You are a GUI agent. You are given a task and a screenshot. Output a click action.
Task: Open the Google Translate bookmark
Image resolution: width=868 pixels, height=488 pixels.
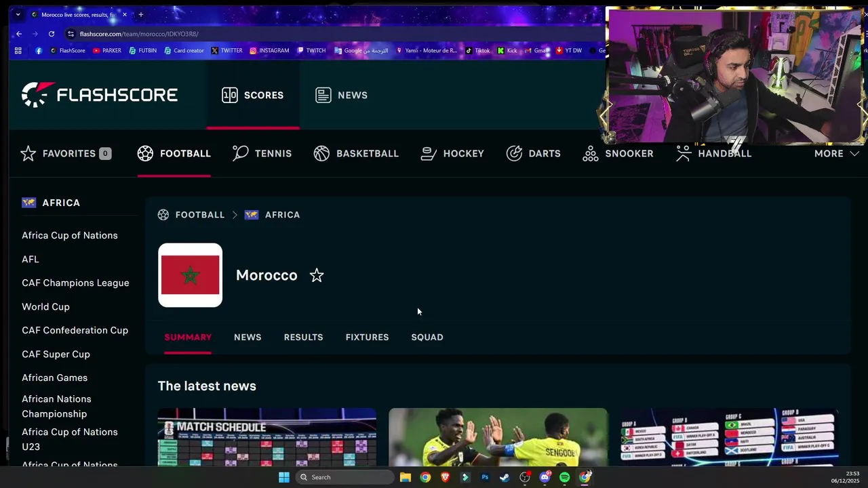(x=361, y=50)
